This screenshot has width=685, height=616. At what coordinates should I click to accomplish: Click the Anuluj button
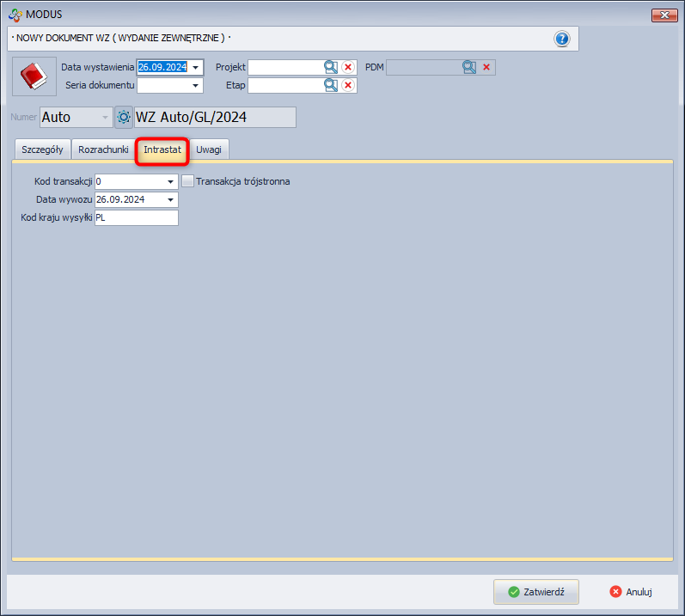point(631,592)
